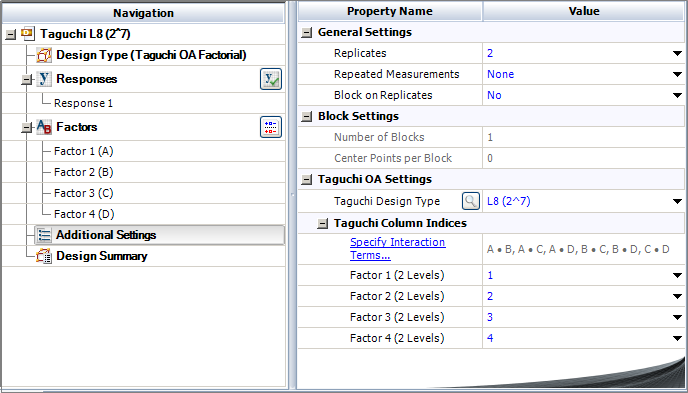The width and height of the screenshot is (688, 393).
Task: Select Response 1 in navigation tree
Action: (x=83, y=104)
